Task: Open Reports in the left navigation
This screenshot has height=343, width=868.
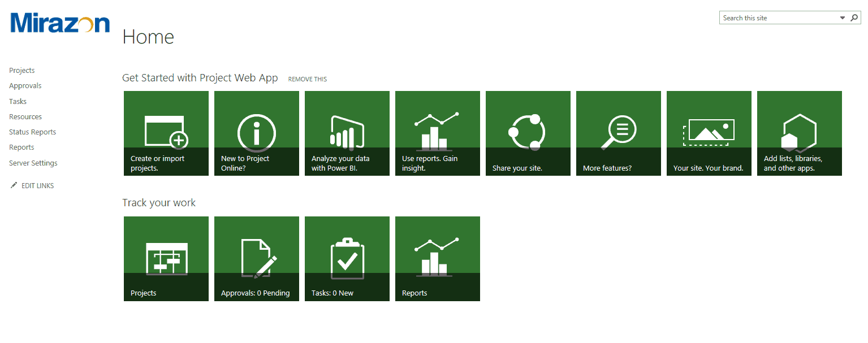Action: click(x=21, y=147)
